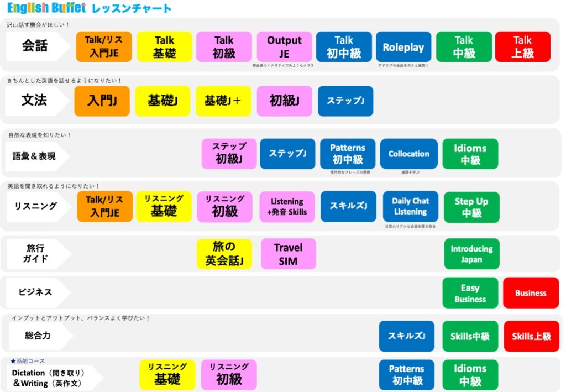Select the Listening +発音 Skills box

(287, 207)
